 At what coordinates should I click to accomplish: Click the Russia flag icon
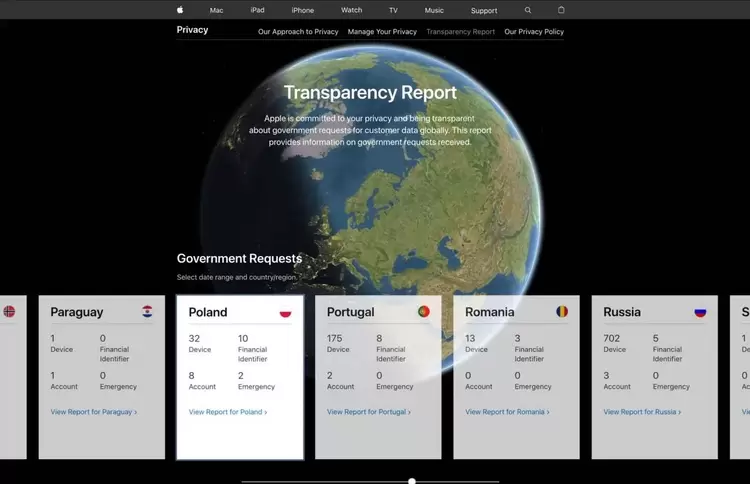pyautogui.click(x=700, y=312)
